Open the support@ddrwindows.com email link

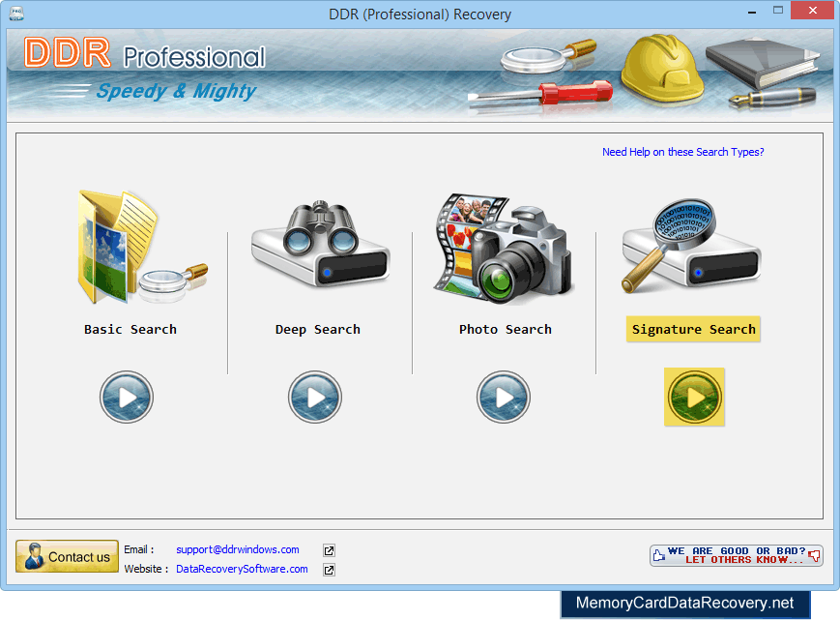238,549
